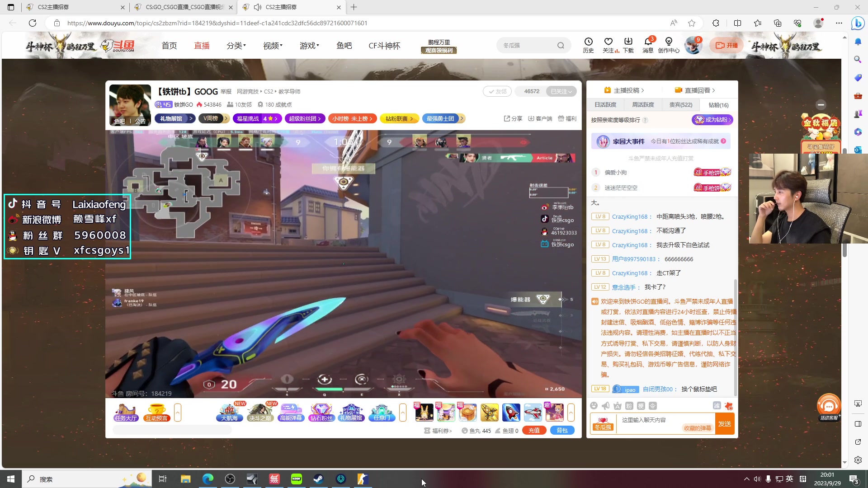Switch to the 周活跃度 tab
This screenshot has width=868, height=488.
(643, 105)
